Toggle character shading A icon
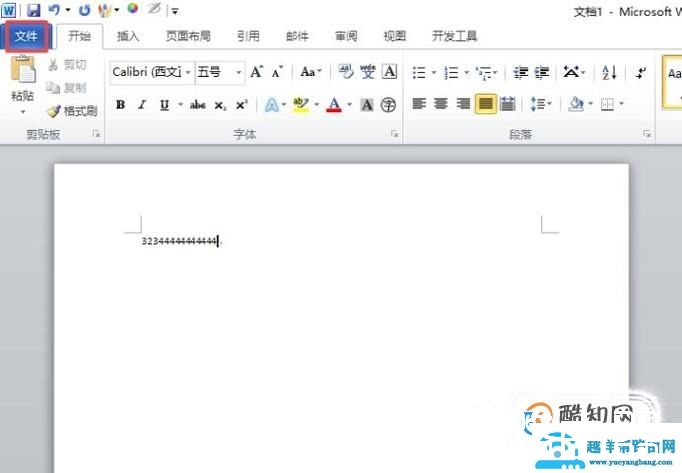 (x=367, y=105)
